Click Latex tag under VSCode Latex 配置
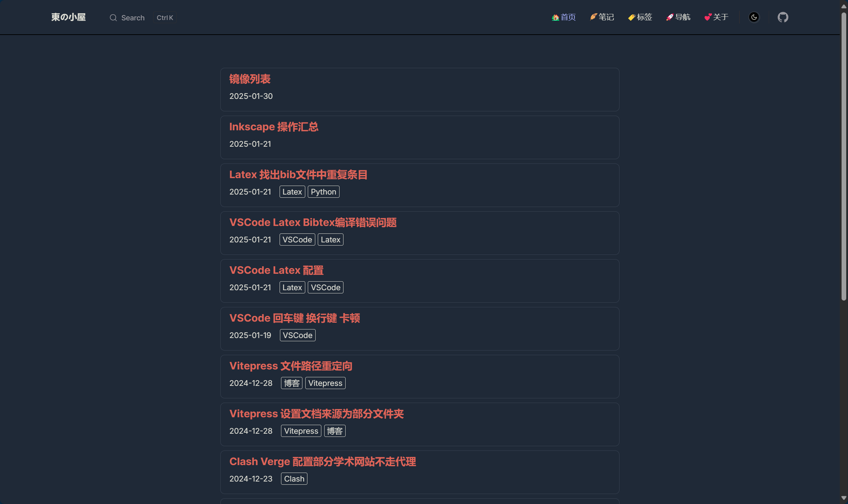 click(292, 287)
